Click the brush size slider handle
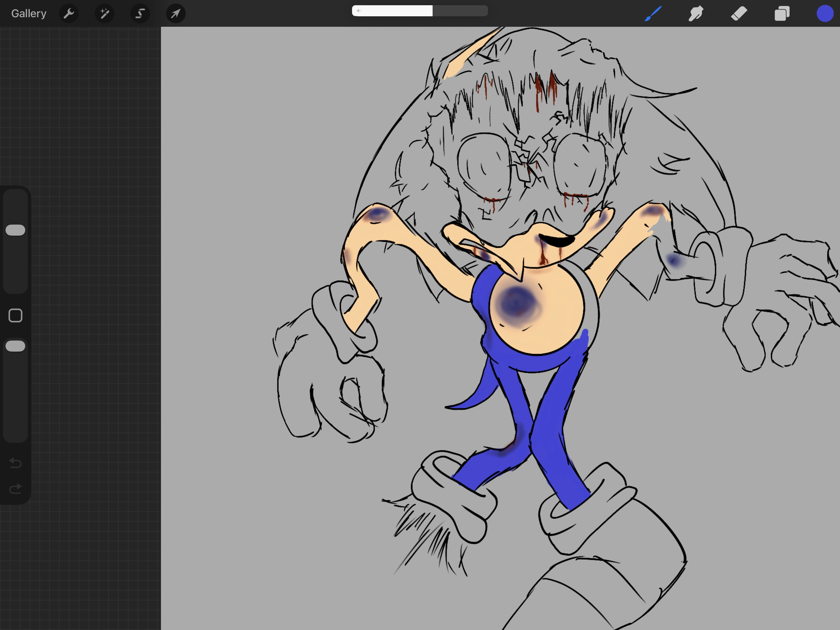 click(x=16, y=230)
